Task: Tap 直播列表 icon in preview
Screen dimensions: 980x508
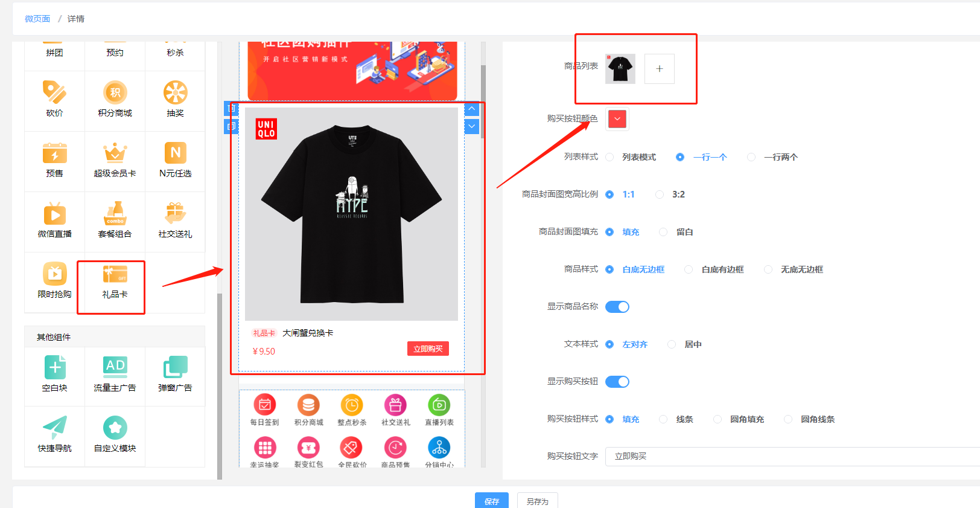Action: coord(439,405)
